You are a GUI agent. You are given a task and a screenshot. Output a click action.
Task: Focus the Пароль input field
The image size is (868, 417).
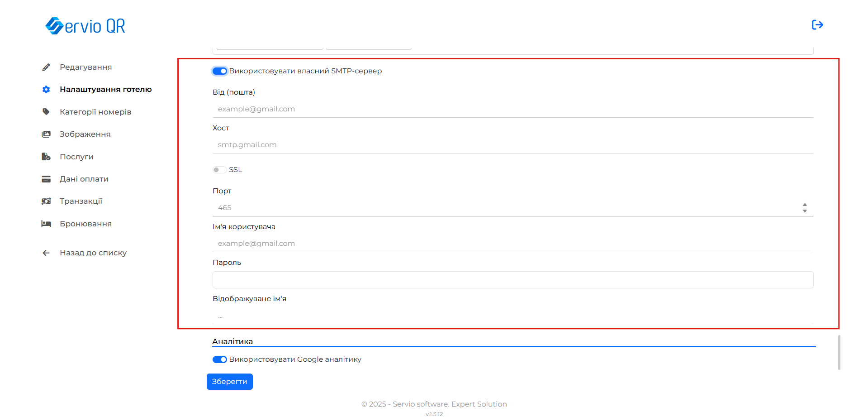point(512,280)
